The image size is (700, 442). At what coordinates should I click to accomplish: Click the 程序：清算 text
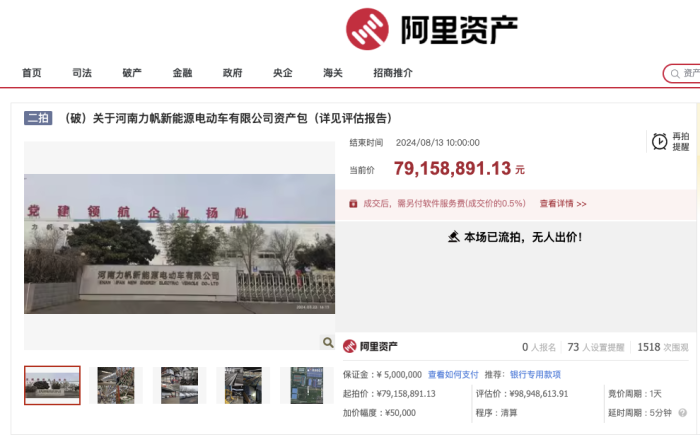[x=496, y=413]
